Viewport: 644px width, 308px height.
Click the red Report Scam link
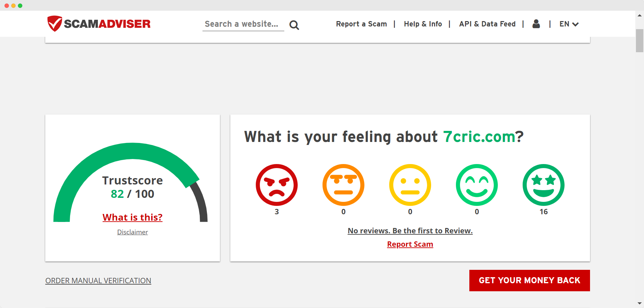pos(410,244)
